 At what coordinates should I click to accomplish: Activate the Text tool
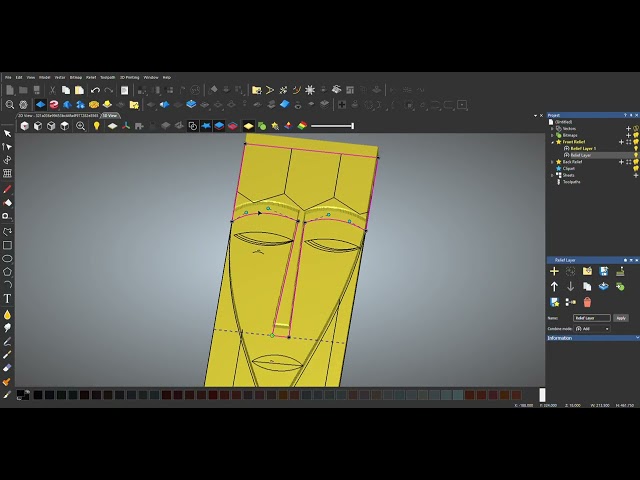coord(7,299)
